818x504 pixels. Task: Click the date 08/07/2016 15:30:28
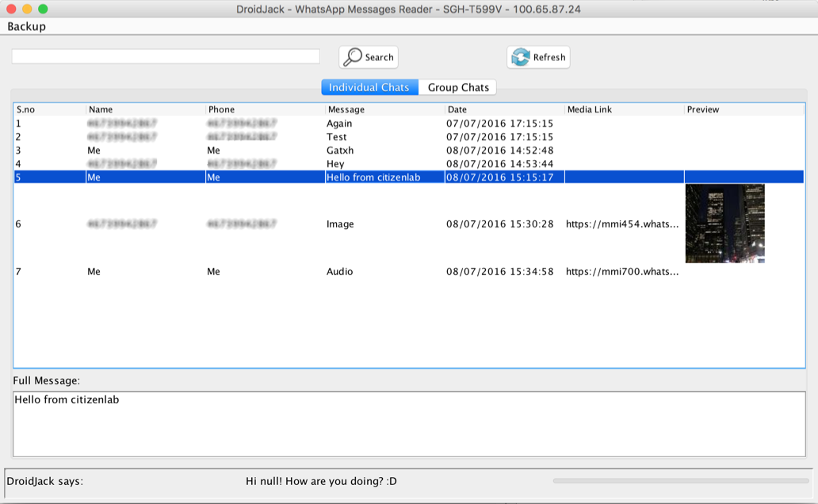coord(500,223)
